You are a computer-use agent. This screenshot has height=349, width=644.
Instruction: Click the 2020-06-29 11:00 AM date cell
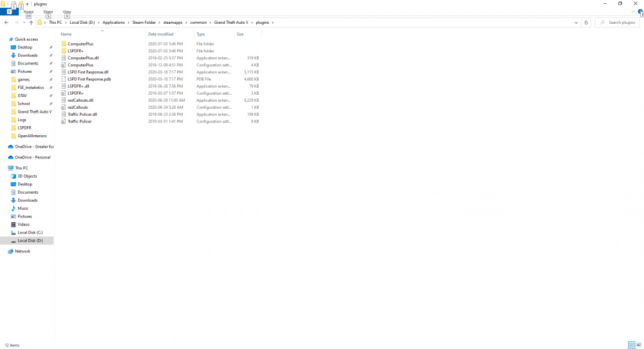[166, 100]
